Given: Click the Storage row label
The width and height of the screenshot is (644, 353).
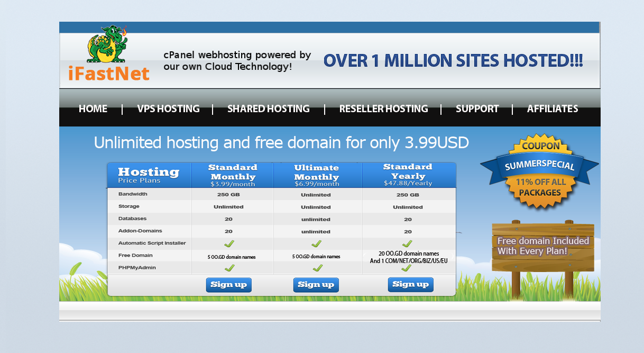Looking at the screenshot, I should pos(129,206).
